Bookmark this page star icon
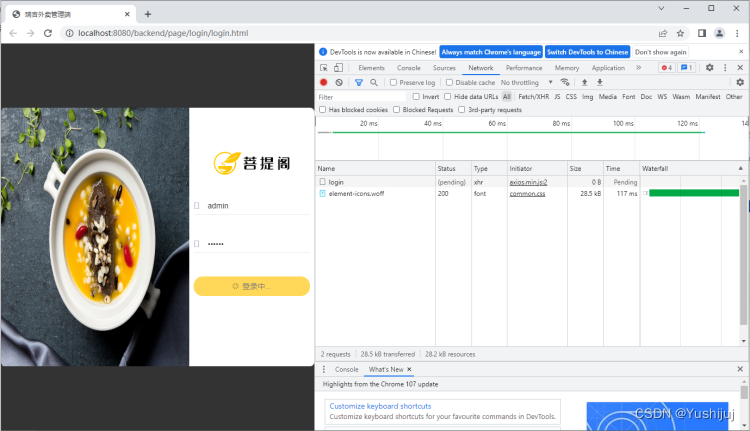Image resolution: width=750 pixels, height=431 pixels. click(x=680, y=33)
